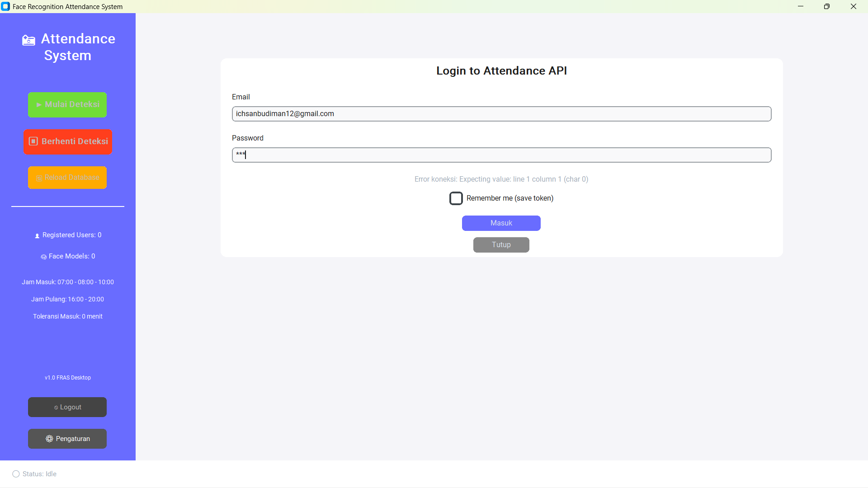Click the app icon in title bar

(x=5, y=6)
